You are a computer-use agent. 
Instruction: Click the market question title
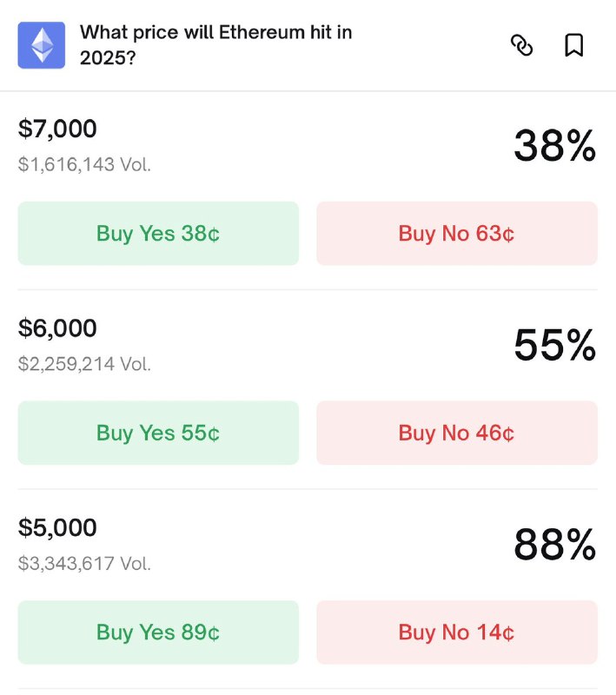tap(215, 43)
